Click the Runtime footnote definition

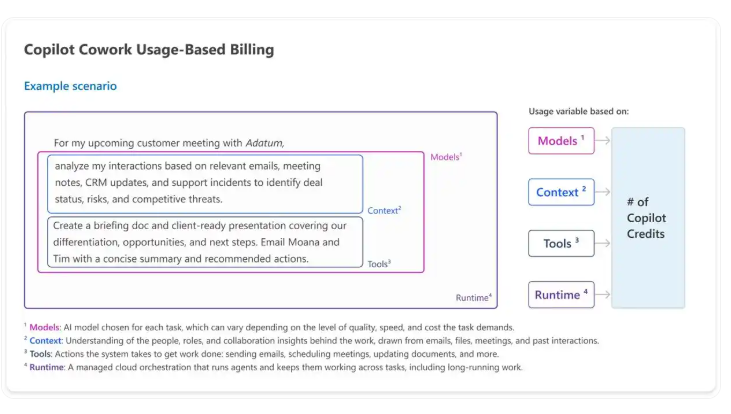pyautogui.click(x=273, y=367)
